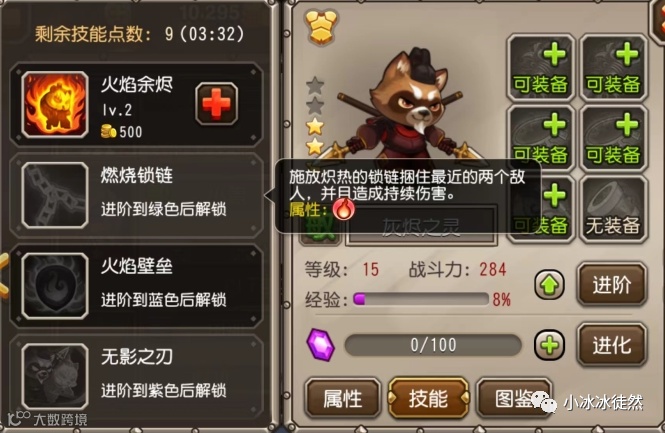Open the 图鉴 tab

click(x=514, y=399)
